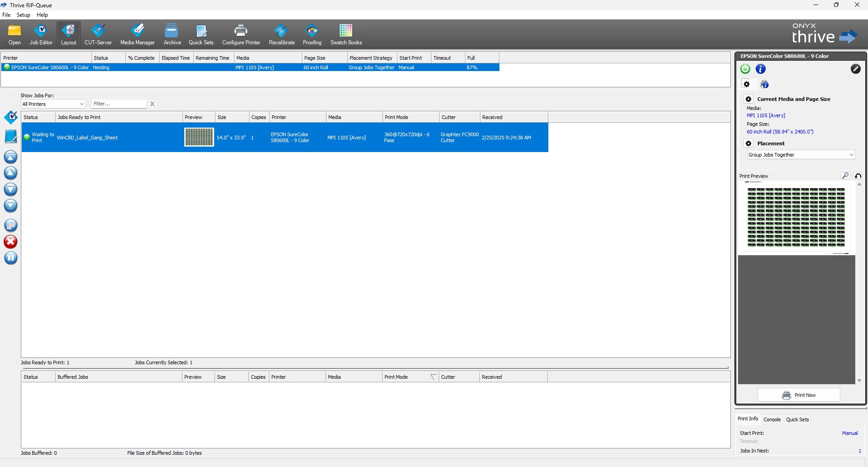Select the WinCBD_Label_Gang_Sheet job name
This screenshot has width=868, height=467.
87,138
